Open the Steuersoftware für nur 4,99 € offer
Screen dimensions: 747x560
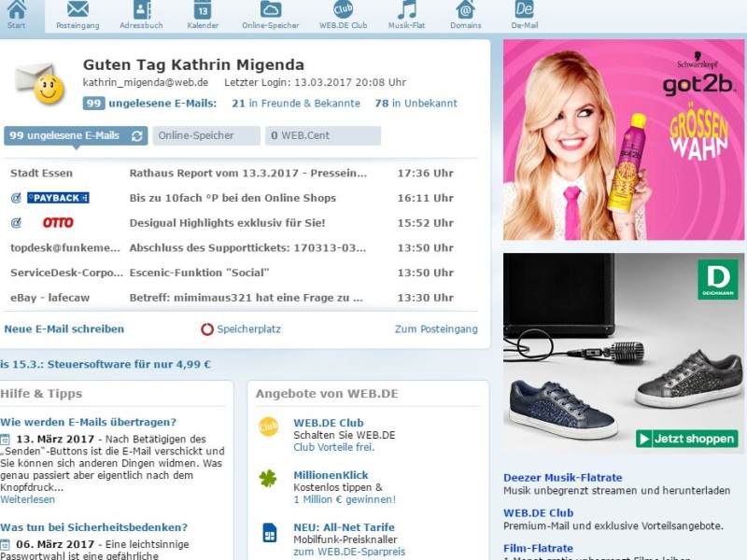(x=106, y=364)
